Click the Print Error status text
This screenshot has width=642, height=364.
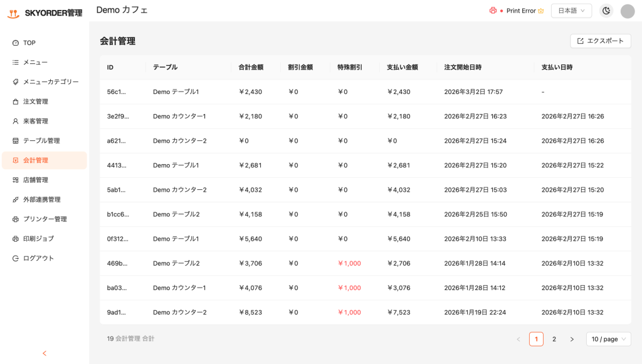[x=521, y=11]
